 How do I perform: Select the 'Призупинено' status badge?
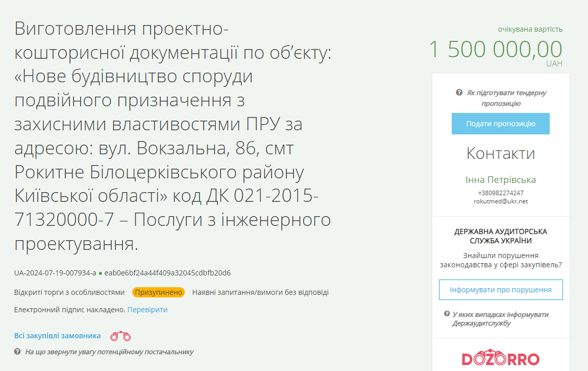pyautogui.click(x=159, y=292)
